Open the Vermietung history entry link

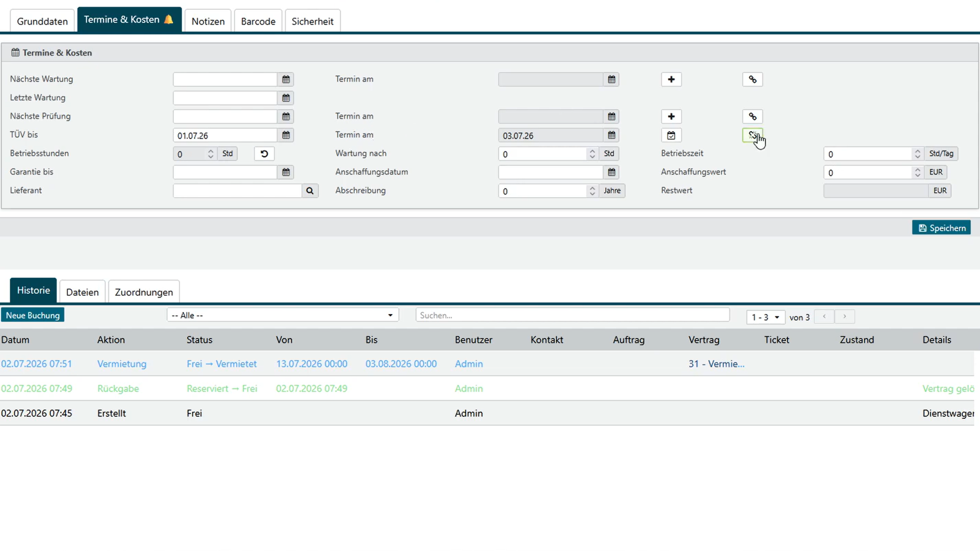tap(122, 364)
